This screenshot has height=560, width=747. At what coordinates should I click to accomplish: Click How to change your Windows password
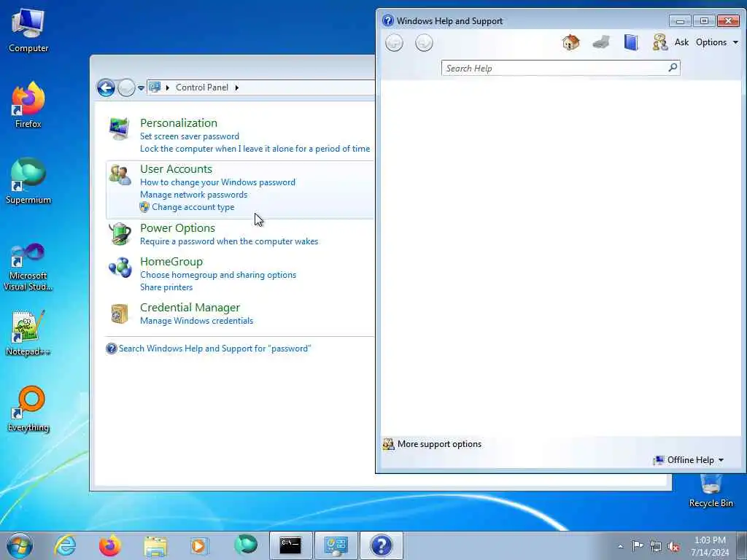(217, 182)
